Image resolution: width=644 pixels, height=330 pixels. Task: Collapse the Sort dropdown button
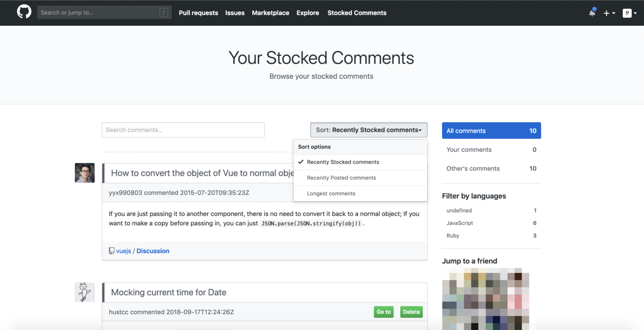(368, 130)
